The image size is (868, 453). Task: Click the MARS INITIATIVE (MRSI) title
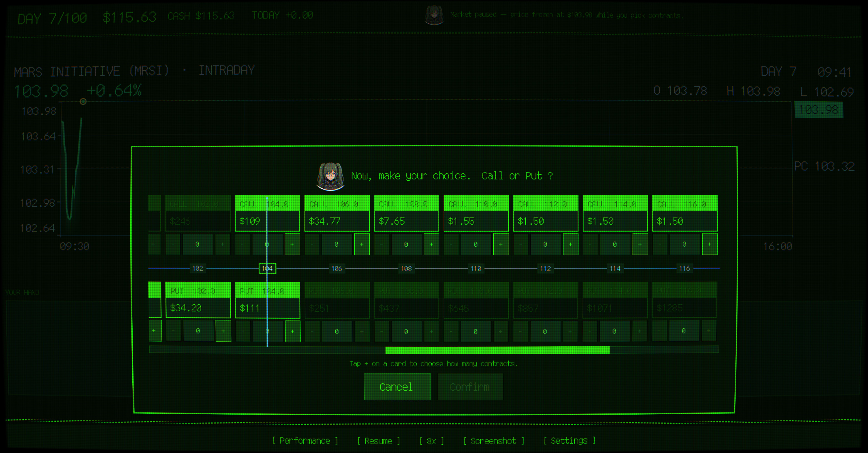click(91, 71)
